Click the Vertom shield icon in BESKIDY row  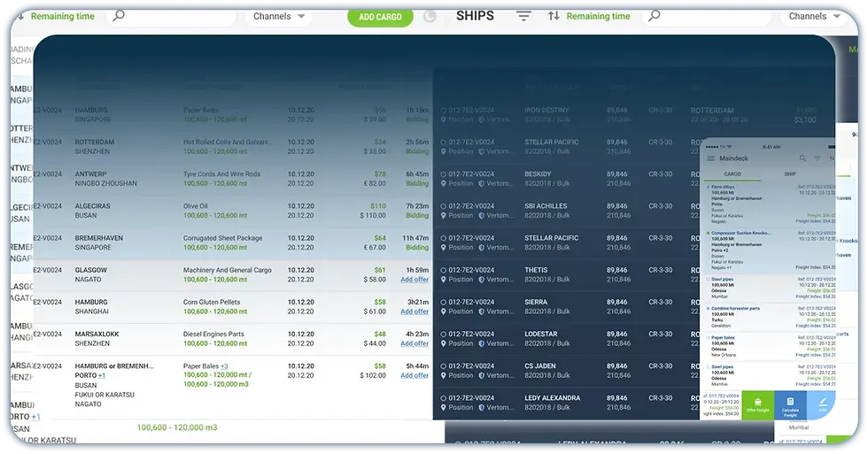(x=482, y=183)
